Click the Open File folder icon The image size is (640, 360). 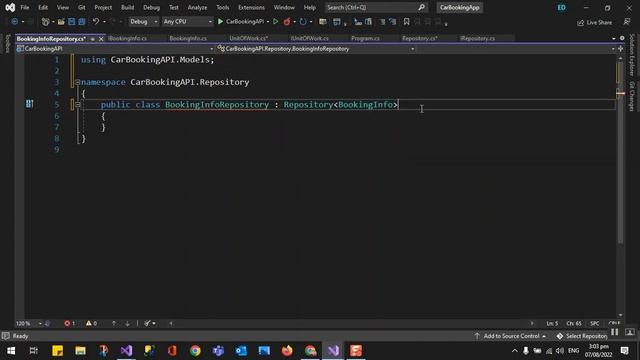click(61, 22)
